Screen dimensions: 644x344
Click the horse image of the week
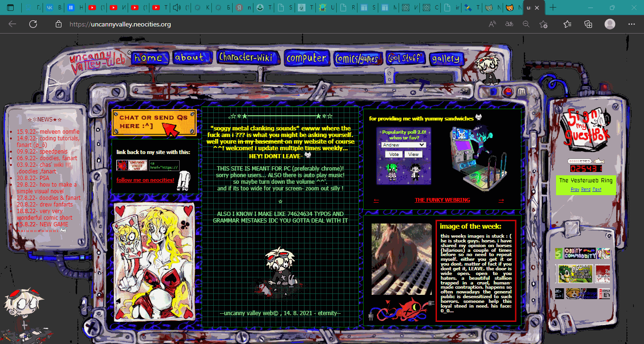(401, 259)
